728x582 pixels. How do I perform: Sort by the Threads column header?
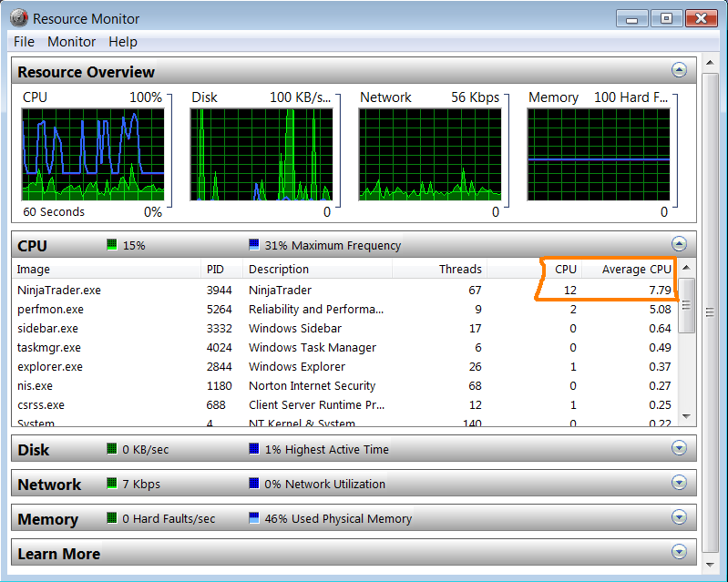[x=439, y=270]
